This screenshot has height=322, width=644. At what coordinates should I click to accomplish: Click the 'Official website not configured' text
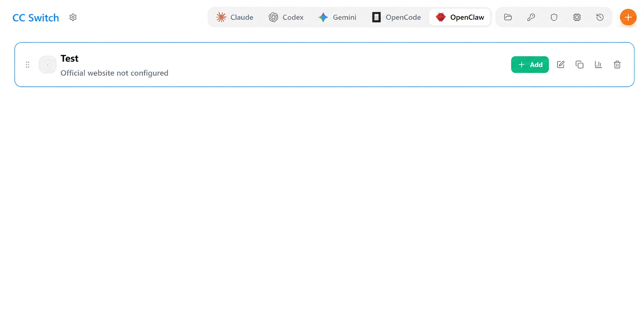(x=114, y=73)
